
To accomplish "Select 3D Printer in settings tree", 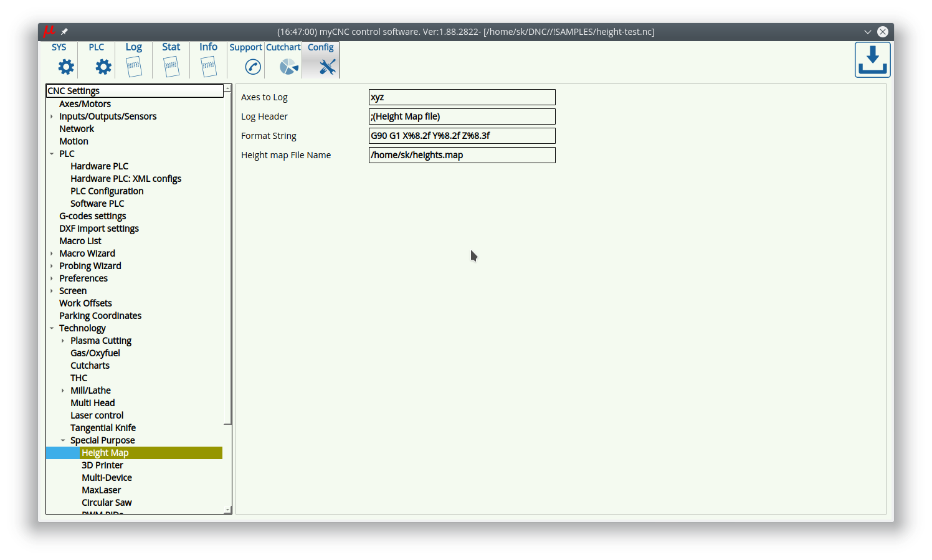I will coord(102,465).
